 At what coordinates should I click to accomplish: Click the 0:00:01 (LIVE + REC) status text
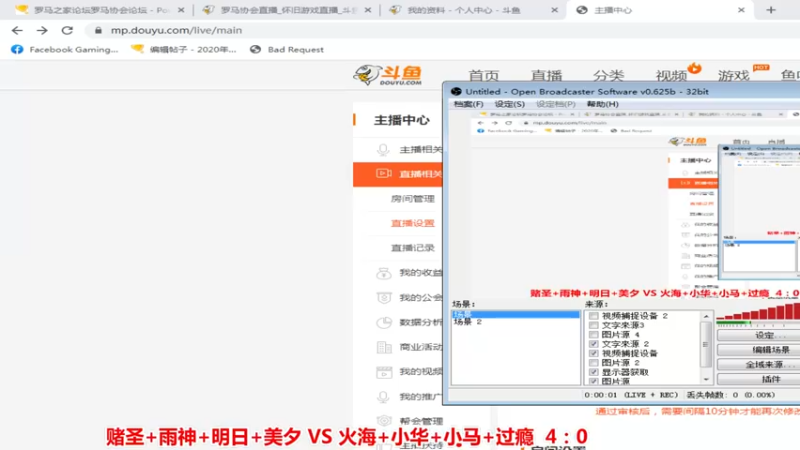(631, 395)
